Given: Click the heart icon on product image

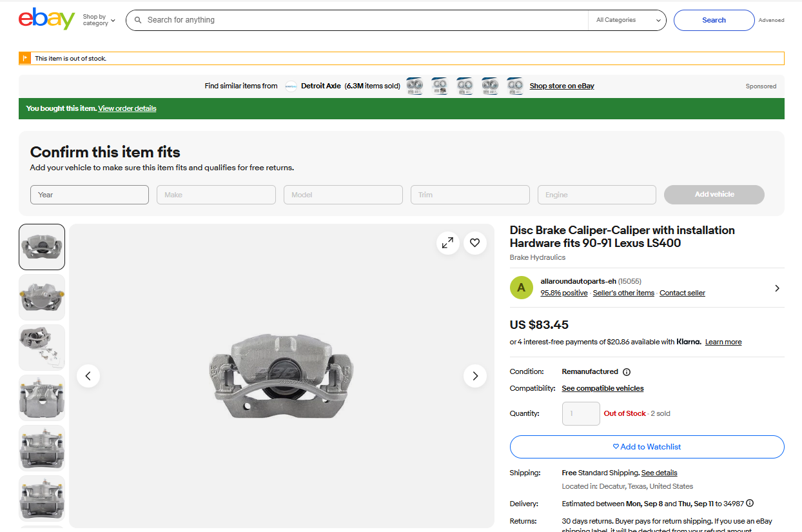Looking at the screenshot, I should point(475,243).
